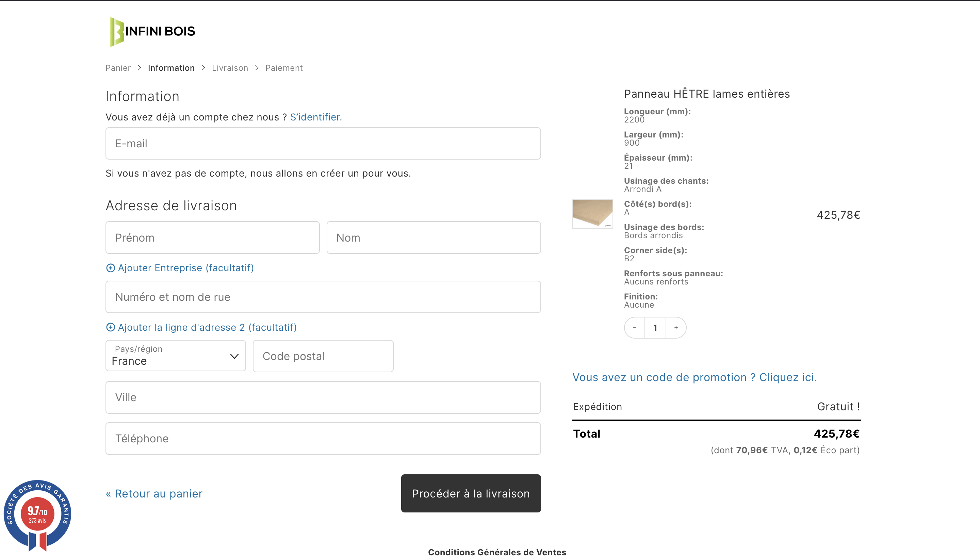Focus the Nom input field
Viewport: 980px width, 556px height.
pyautogui.click(x=434, y=238)
